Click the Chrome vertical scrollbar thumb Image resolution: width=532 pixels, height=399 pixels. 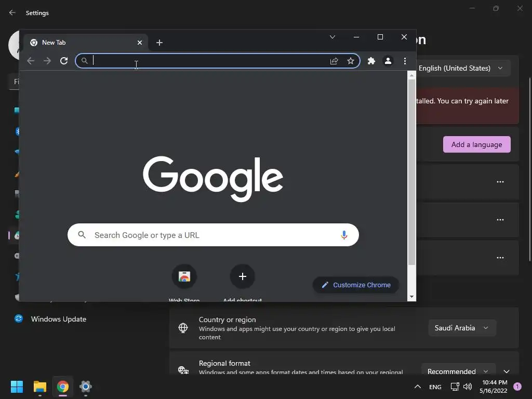(x=411, y=172)
